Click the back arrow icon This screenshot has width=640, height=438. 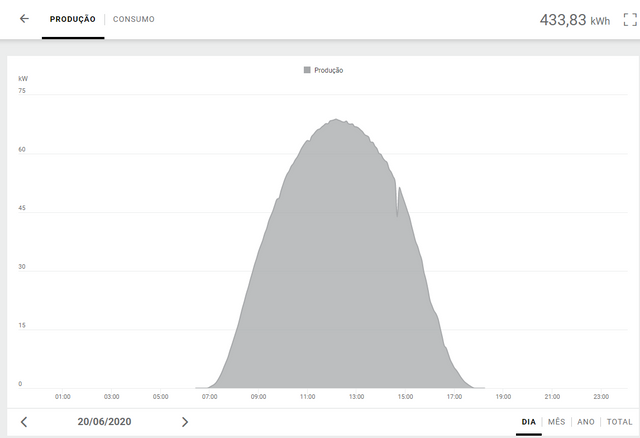pyautogui.click(x=24, y=19)
